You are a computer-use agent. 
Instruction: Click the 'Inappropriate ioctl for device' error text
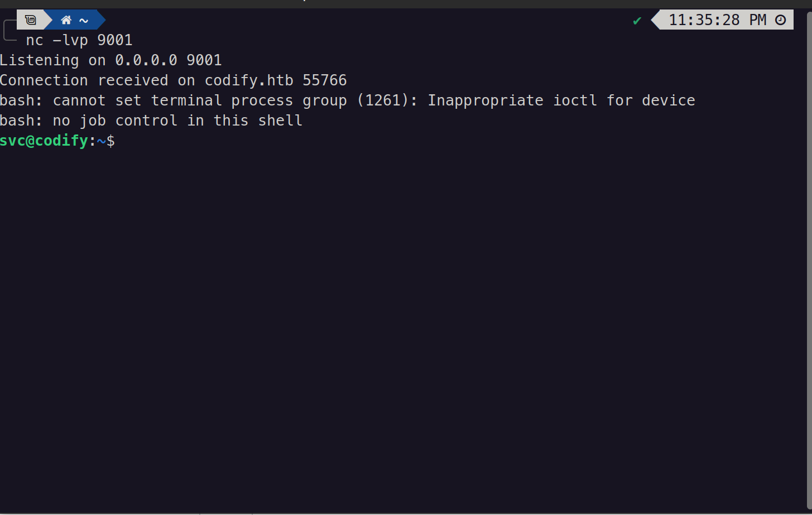coord(561,100)
